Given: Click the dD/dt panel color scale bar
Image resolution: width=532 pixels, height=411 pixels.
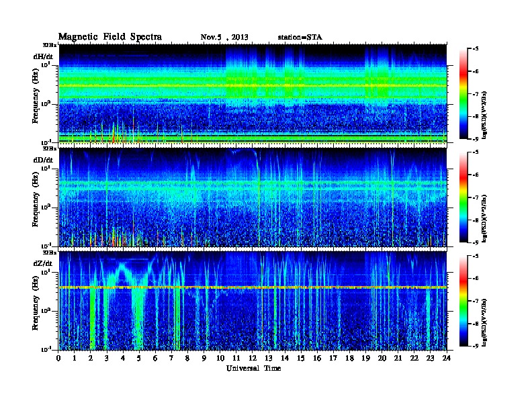Looking at the screenshot, I should [463, 197].
